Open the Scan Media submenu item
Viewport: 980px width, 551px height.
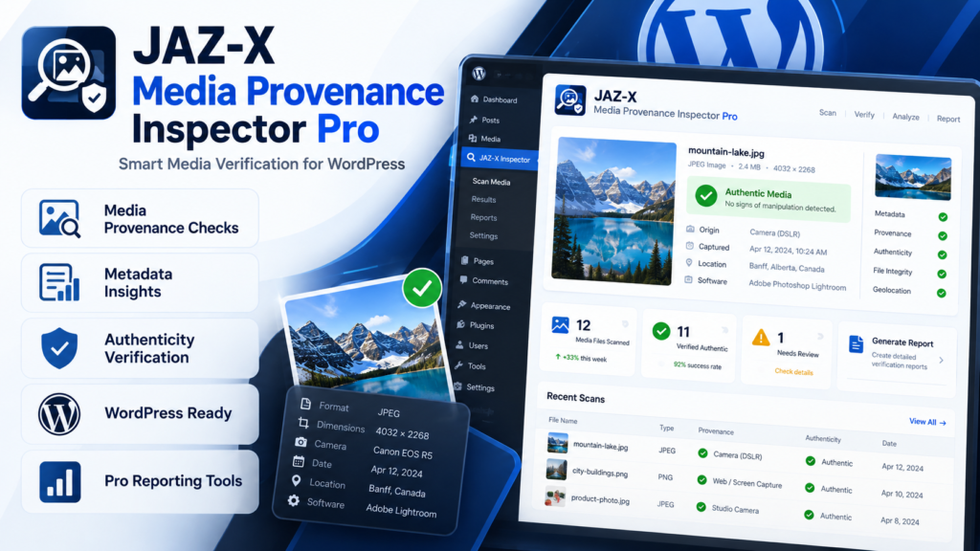coord(491,182)
